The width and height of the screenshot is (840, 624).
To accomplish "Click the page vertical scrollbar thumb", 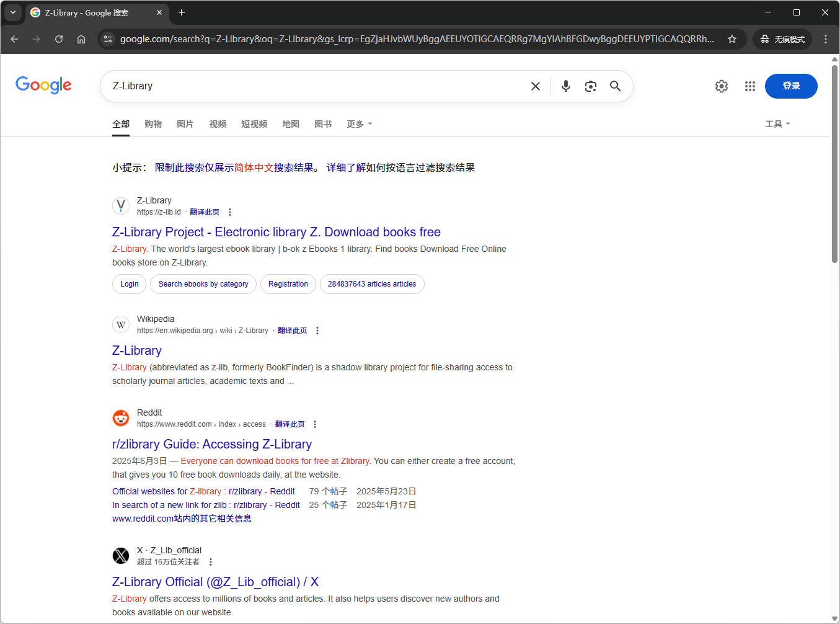I will pos(834,164).
